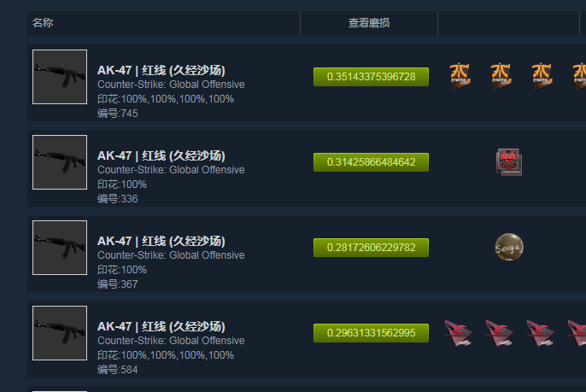Image resolution: width=586 pixels, height=392 pixels.
Task: Click second Fnatic sticker on item 745
Action: tap(501, 76)
